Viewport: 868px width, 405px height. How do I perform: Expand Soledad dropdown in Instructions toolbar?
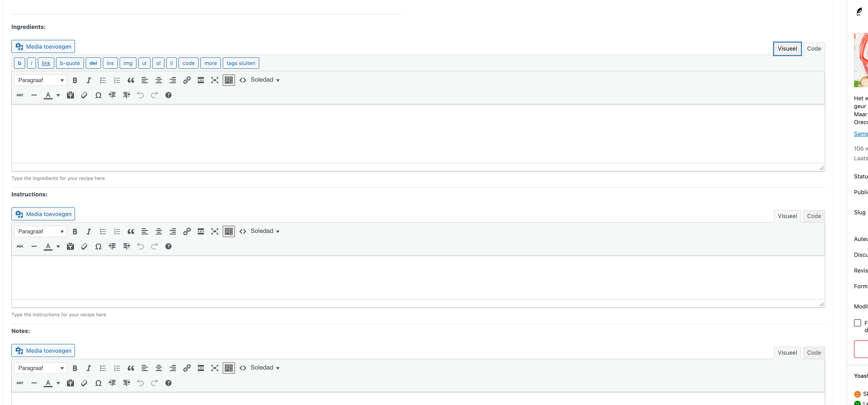pos(265,231)
